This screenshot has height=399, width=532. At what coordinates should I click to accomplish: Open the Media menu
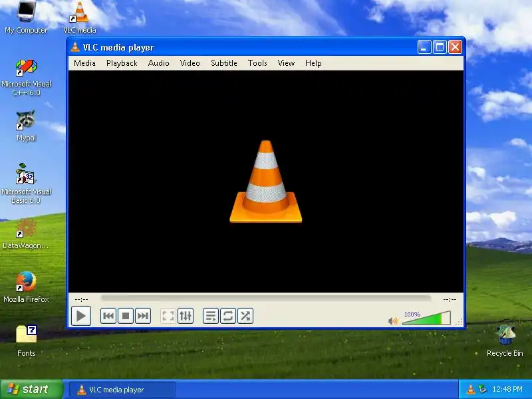tap(84, 63)
